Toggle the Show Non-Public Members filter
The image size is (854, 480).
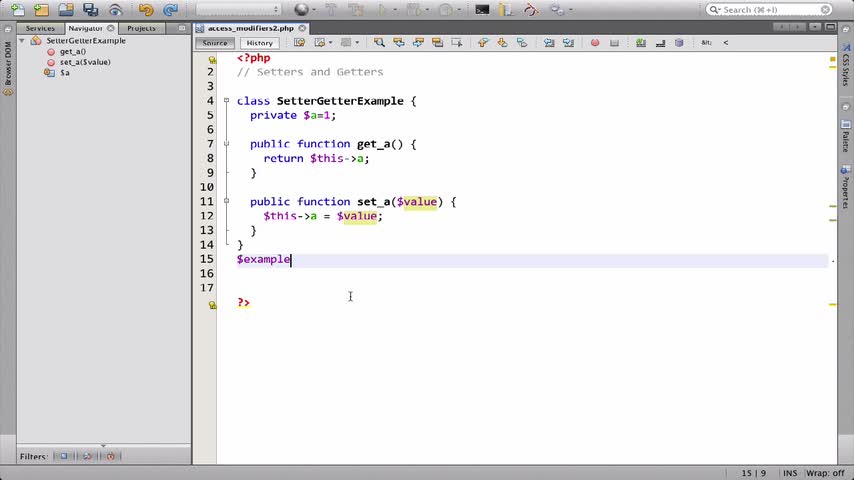[111, 456]
